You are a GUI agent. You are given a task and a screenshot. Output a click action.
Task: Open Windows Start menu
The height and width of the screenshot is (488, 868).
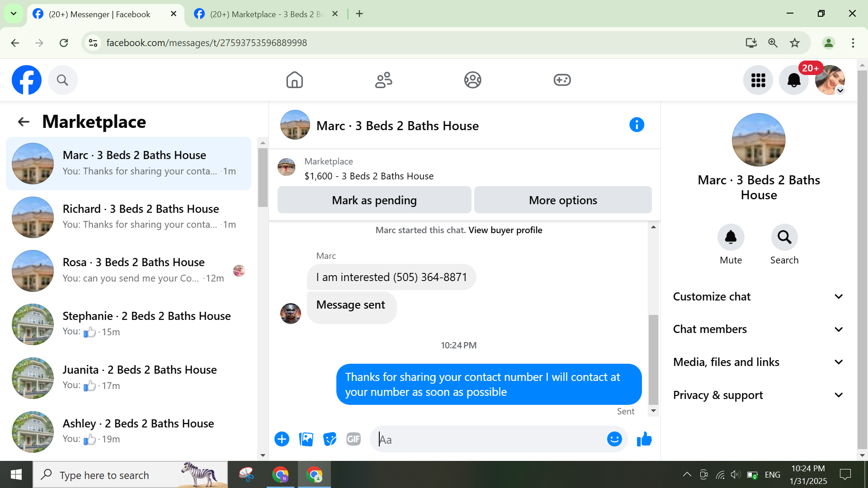point(16,474)
